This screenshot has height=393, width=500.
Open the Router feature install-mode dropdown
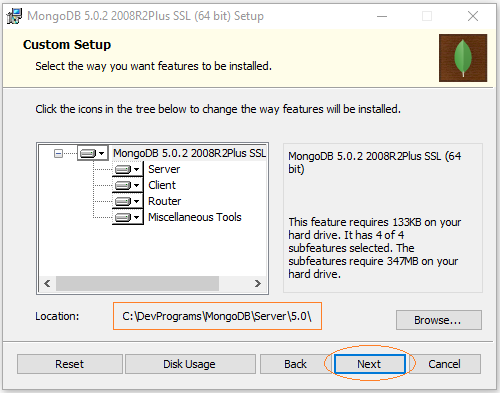coord(128,201)
